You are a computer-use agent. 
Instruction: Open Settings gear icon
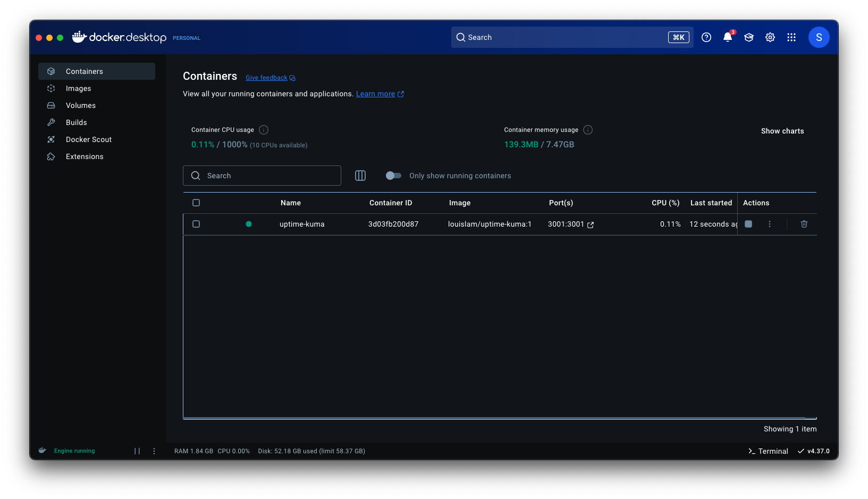point(770,37)
